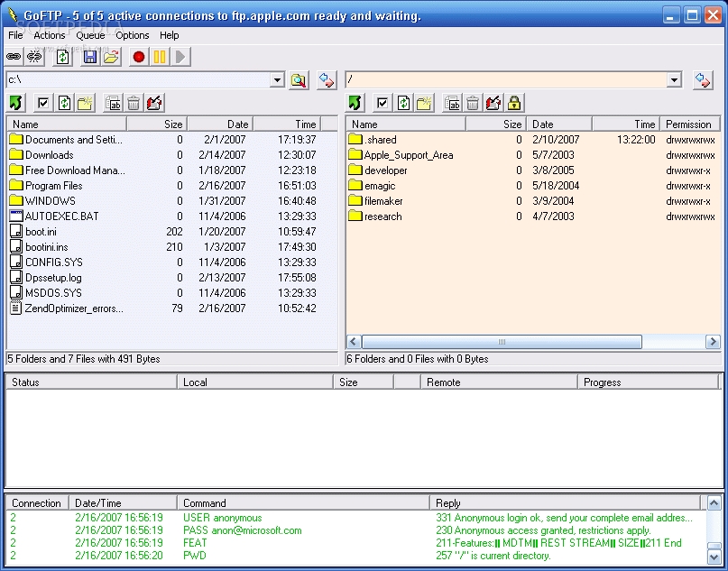728x571 pixels.
Task: Click the red arrow icon in local toolbar
Action: (154, 103)
